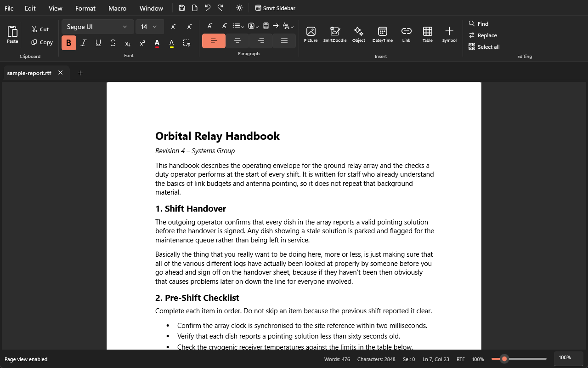Screen dimensions: 588x368
Task: Insert a Table
Action: pos(428,34)
